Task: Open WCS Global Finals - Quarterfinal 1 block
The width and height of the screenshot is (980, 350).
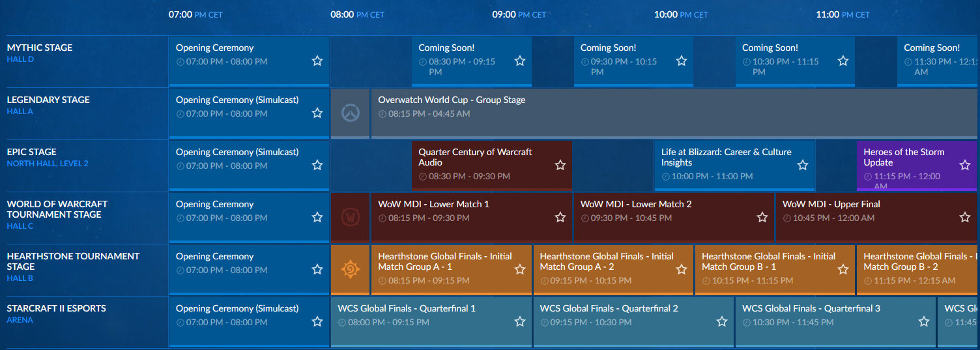Action: click(x=407, y=309)
